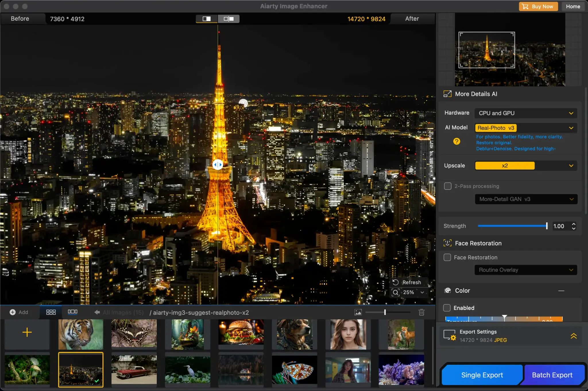588x391 pixels.
Task: Open the Hardware CPU and GPU dropdown
Action: pyautogui.click(x=525, y=113)
